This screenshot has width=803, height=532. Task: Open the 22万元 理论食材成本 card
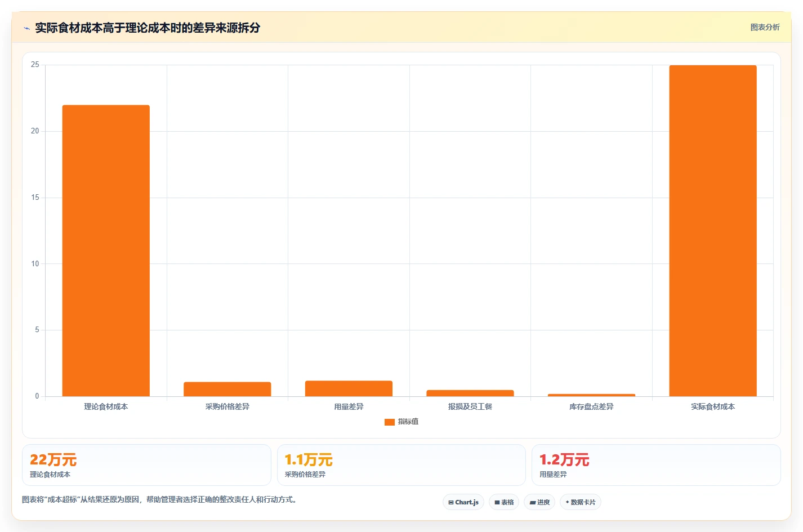pos(146,465)
